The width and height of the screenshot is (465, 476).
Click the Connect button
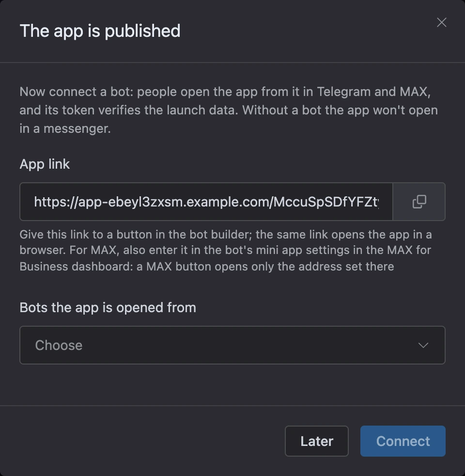pyautogui.click(x=403, y=441)
